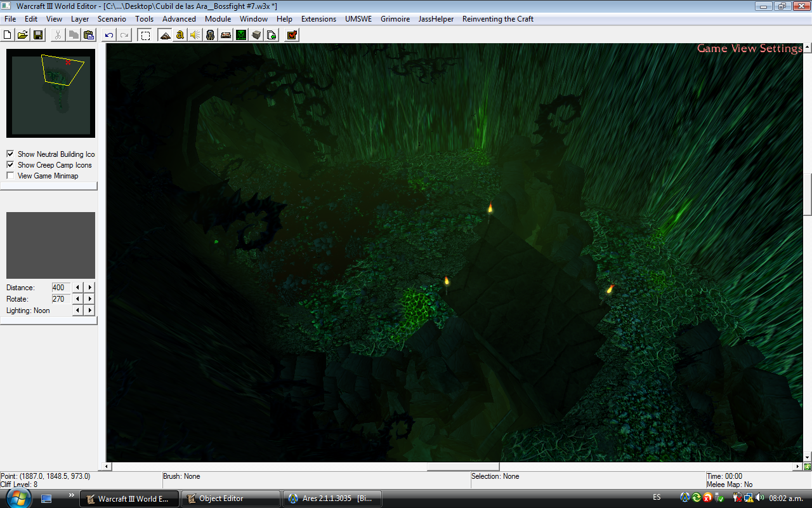Image resolution: width=812 pixels, height=508 pixels.
Task: Decrease Rotate value with left arrow
Action: tap(78, 298)
